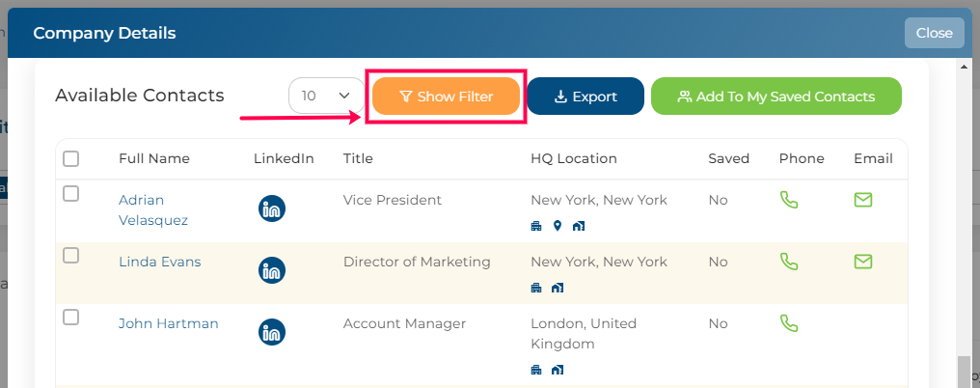This screenshot has width=980, height=388.
Task: Tick the select-all checkbox in table header
Action: 71,159
